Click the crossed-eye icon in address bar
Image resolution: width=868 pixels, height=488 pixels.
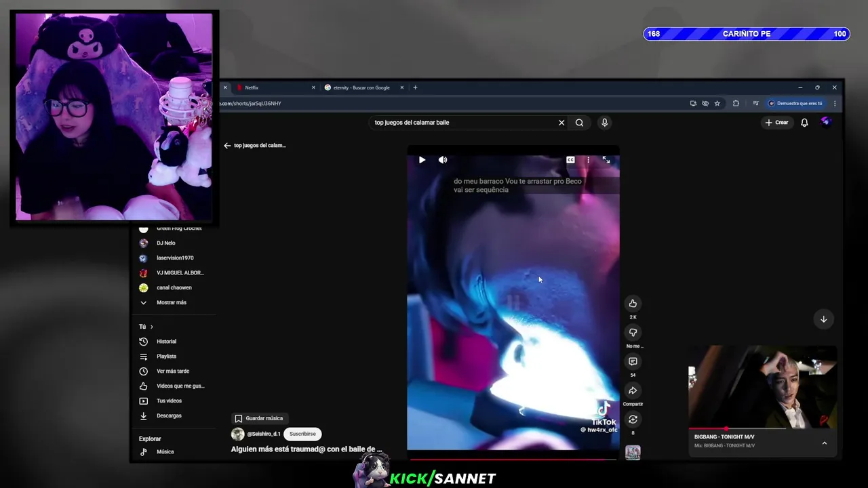click(x=705, y=104)
